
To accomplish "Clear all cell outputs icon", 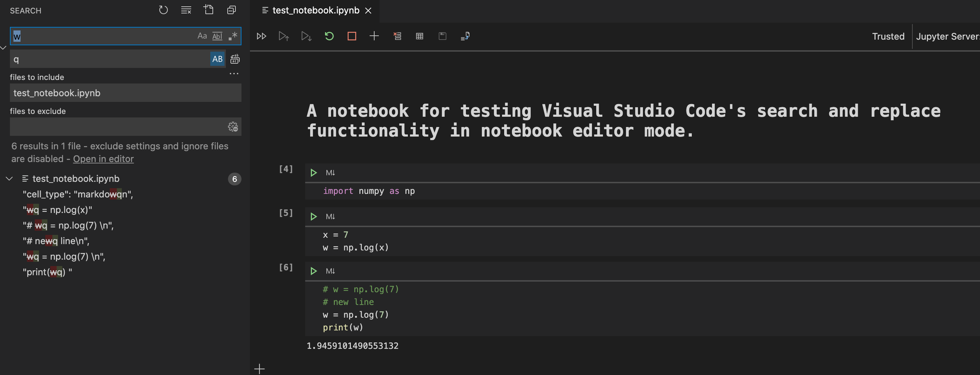I will [x=397, y=36].
